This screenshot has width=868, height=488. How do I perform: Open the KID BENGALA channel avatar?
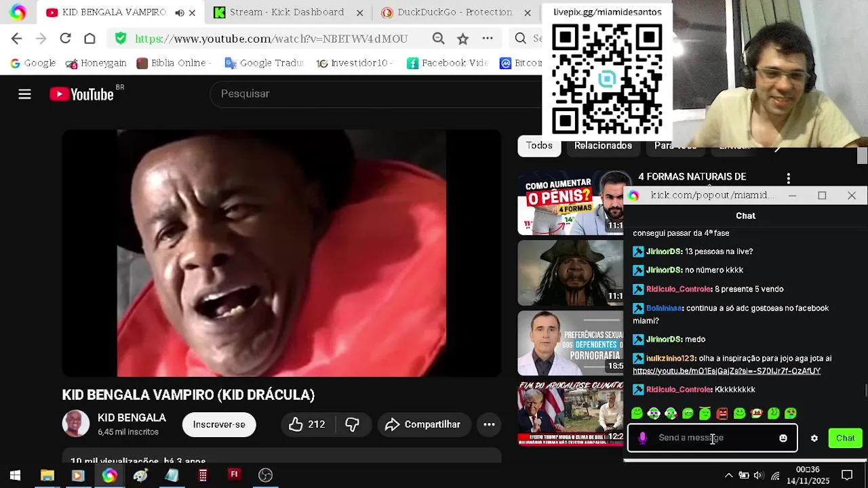76,424
